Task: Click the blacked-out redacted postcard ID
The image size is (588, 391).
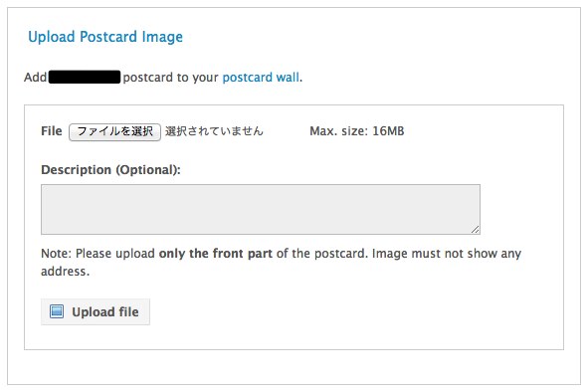Action: coord(85,77)
